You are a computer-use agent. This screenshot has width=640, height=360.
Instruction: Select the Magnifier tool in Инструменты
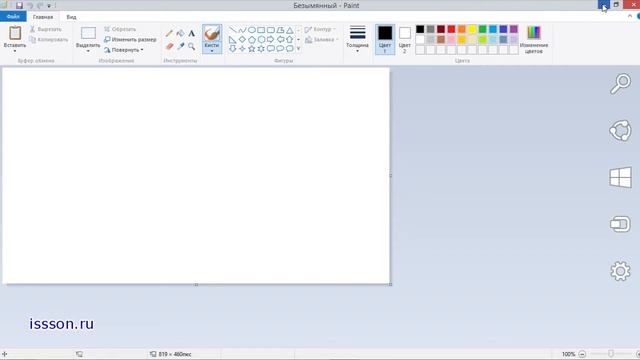[x=191, y=46]
